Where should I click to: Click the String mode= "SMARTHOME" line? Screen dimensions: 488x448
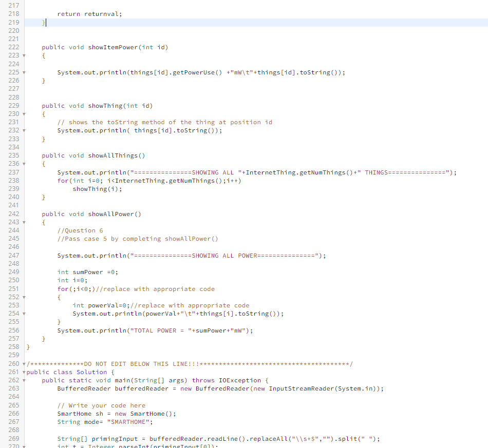(x=105, y=422)
